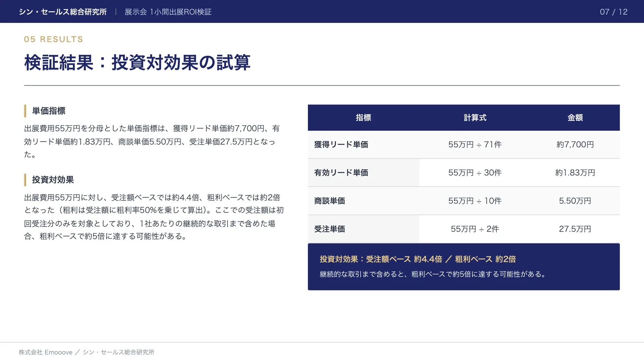This screenshot has width=644, height=362.
Task: Click the formula cell 55万円 ÷ 71件
Action: click(x=475, y=144)
